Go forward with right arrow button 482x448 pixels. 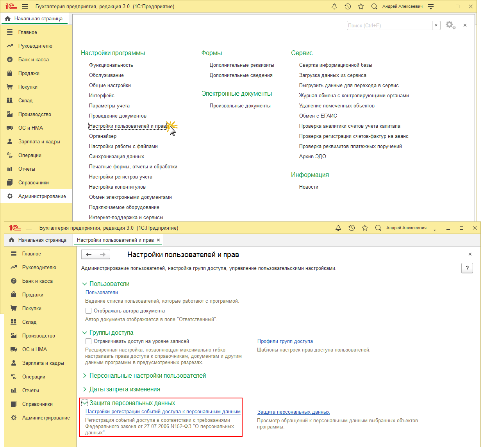tap(103, 255)
